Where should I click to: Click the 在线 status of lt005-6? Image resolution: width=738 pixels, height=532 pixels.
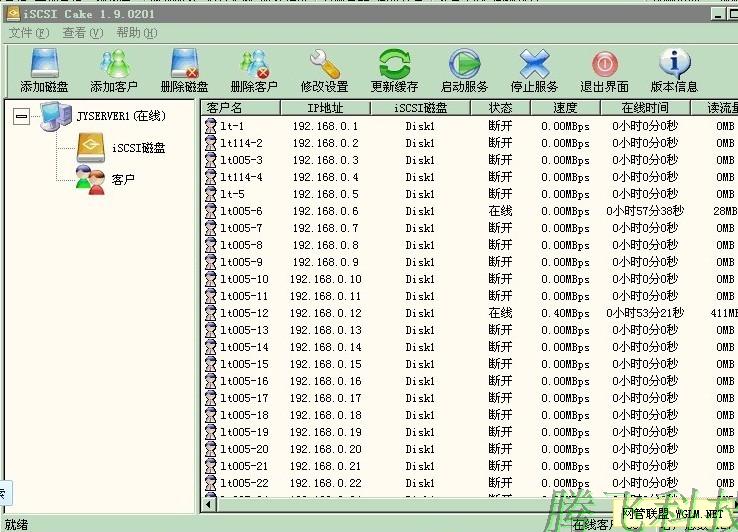point(500,211)
